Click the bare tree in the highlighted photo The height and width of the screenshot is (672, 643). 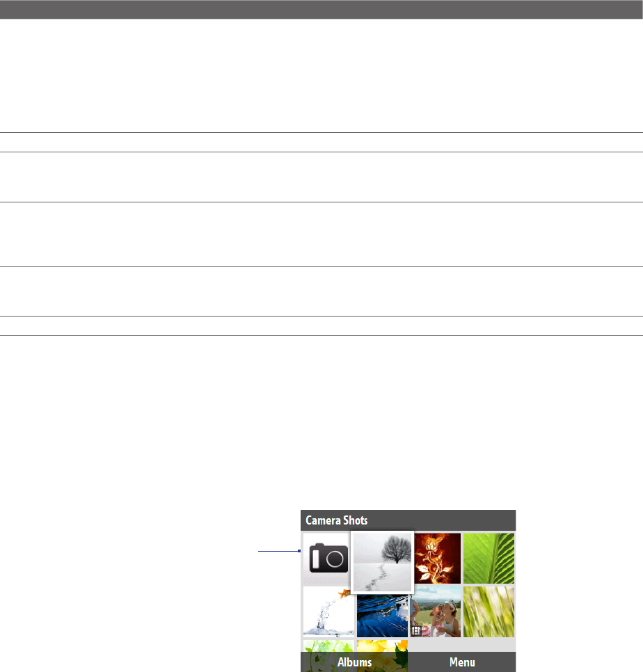click(x=396, y=549)
